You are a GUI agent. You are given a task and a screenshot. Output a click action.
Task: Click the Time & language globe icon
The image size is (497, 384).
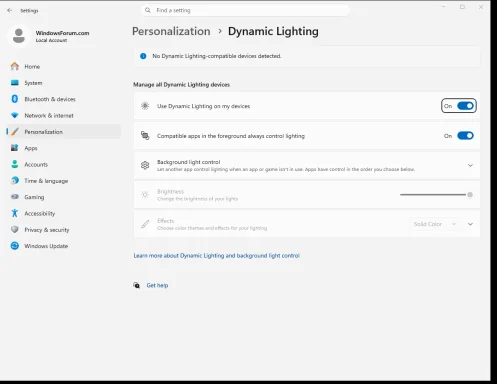(15, 180)
